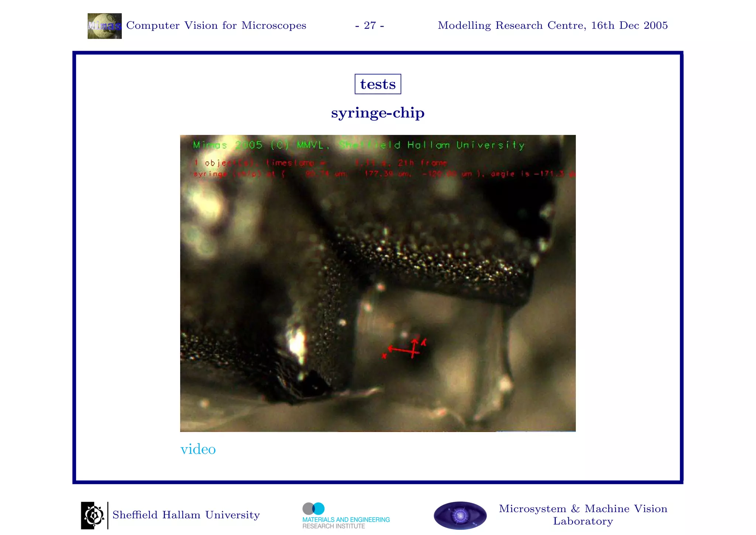
Task: Click Microsystem & Machine Vision Laboratory text
Action: [583, 515]
